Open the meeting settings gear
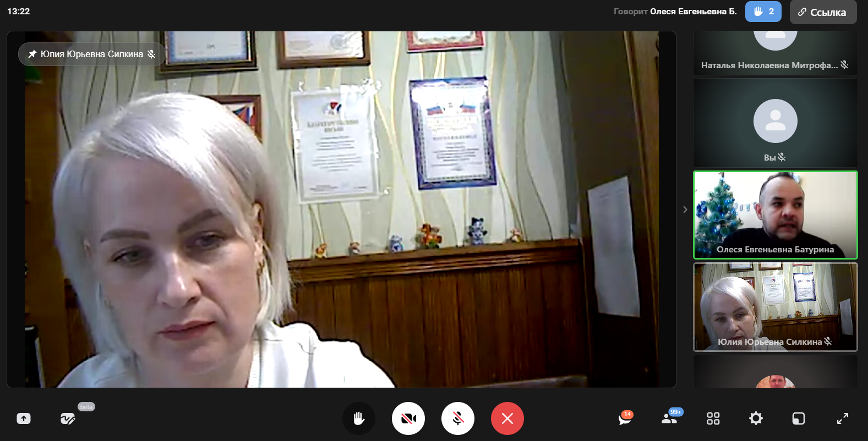This screenshot has height=441, width=868. pos(756,418)
